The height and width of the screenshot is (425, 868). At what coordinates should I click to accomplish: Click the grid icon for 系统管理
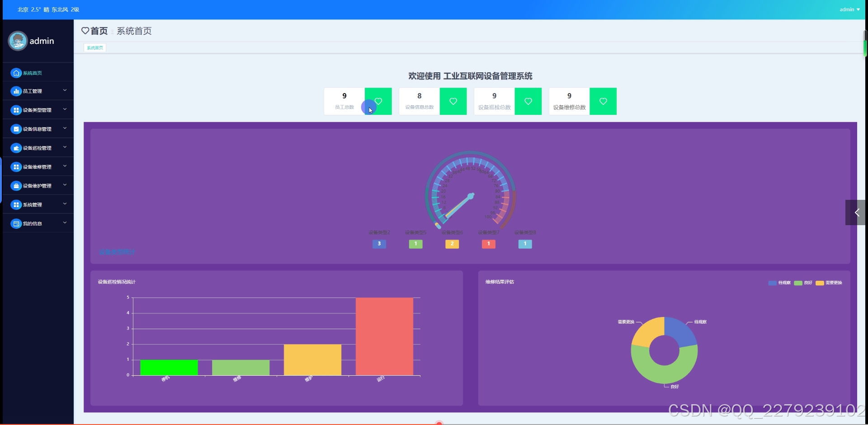point(16,205)
